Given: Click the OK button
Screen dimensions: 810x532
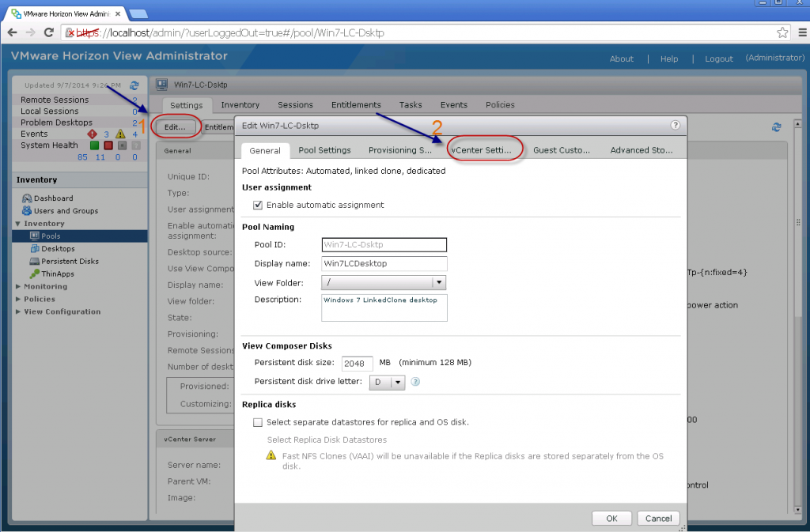Looking at the screenshot, I should [x=611, y=518].
